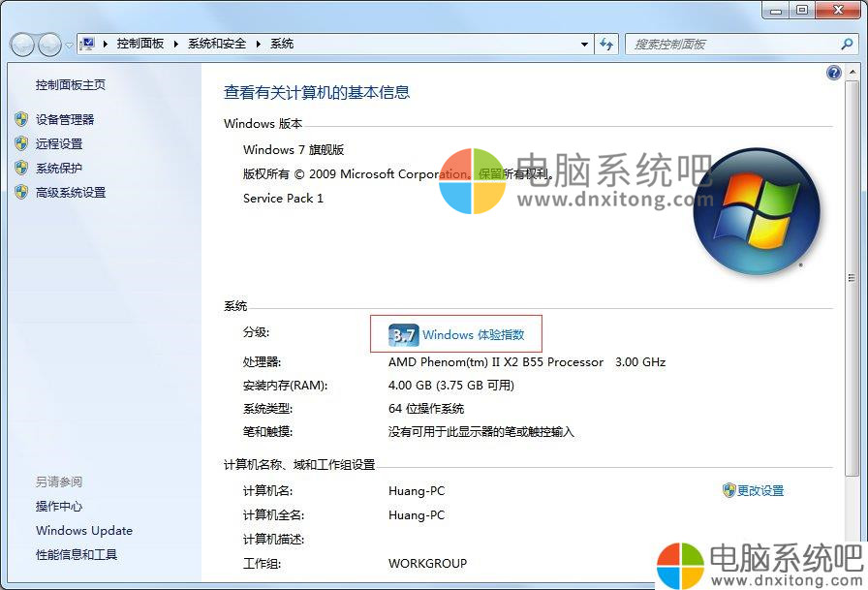Click the magnifier icon in the search box
The image size is (868, 590).
(848, 44)
